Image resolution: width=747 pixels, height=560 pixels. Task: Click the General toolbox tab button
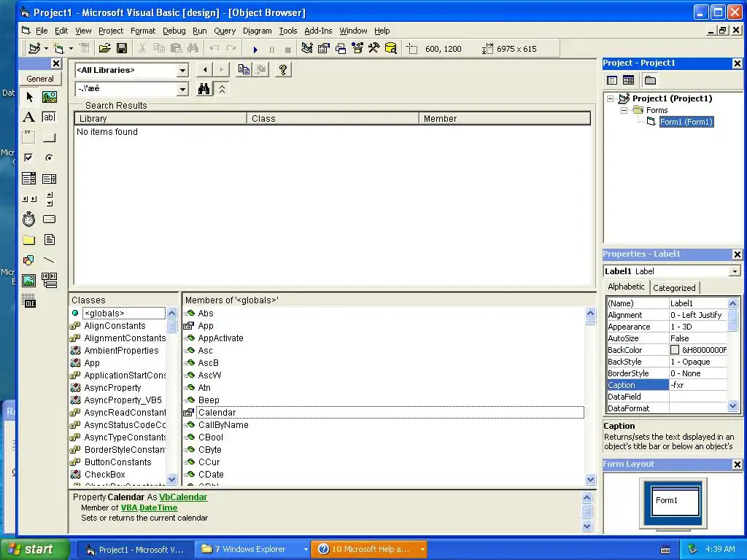(40, 79)
